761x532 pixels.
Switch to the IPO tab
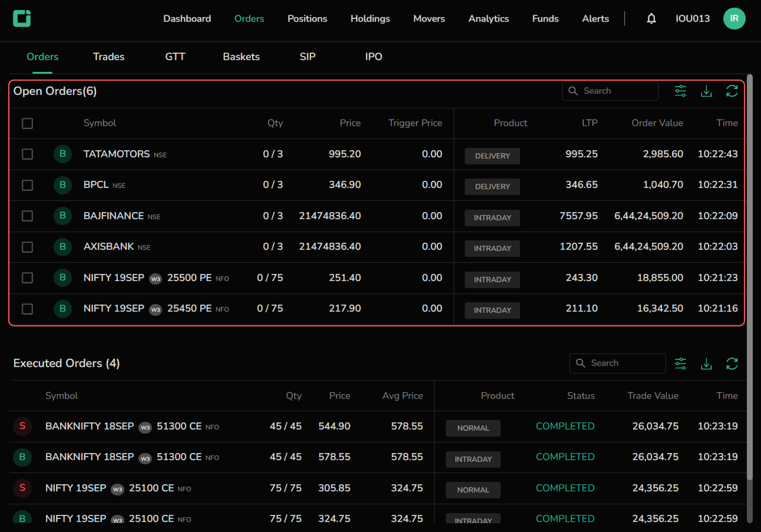pos(373,57)
